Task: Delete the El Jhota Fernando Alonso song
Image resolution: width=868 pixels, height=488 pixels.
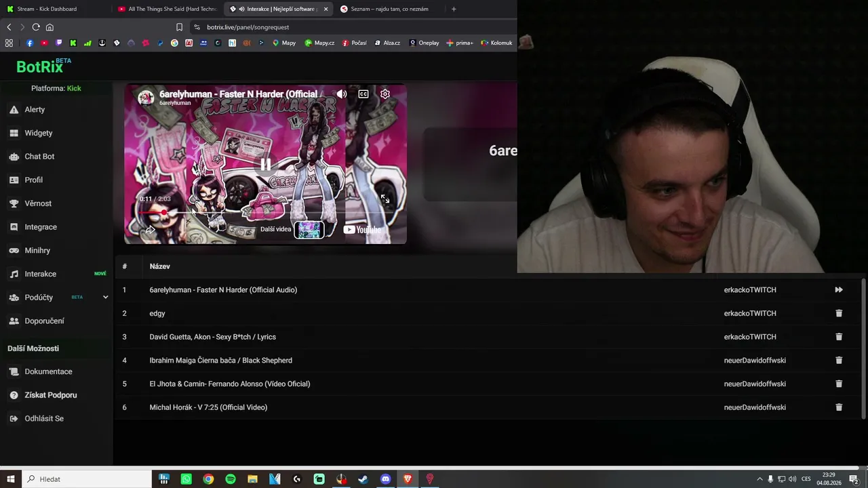Action: pyautogui.click(x=839, y=384)
